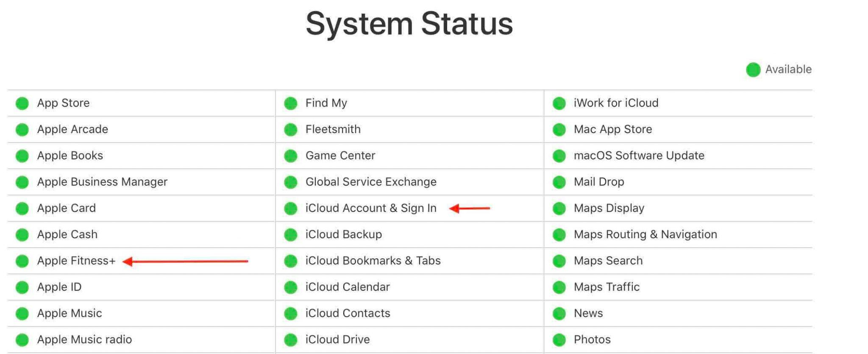Select the Apple Card service entry
Screen dimensions: 868x354
tap(67, 208)
